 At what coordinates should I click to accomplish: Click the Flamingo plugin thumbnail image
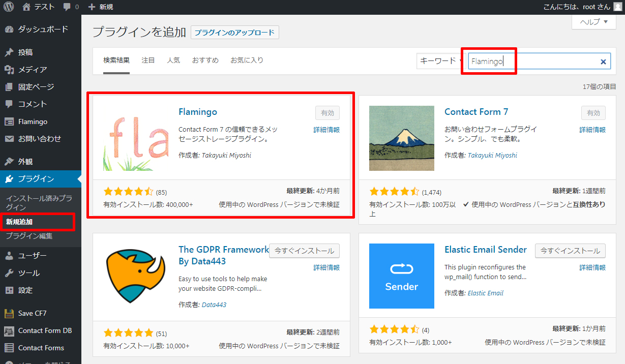pos(135,138)
